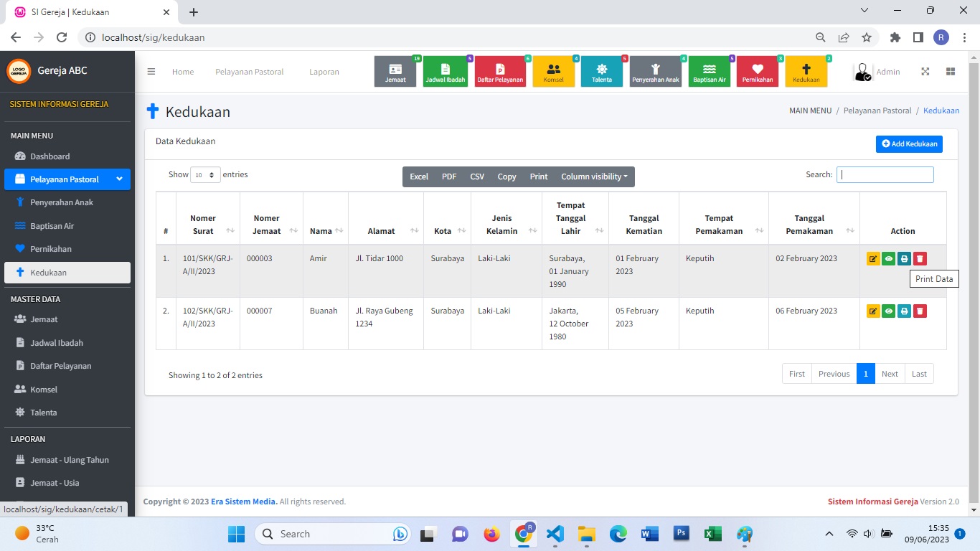Toggle fullscreen mode using the expand icon
Viewport: 980px width, 551px height.
point(925,72)
